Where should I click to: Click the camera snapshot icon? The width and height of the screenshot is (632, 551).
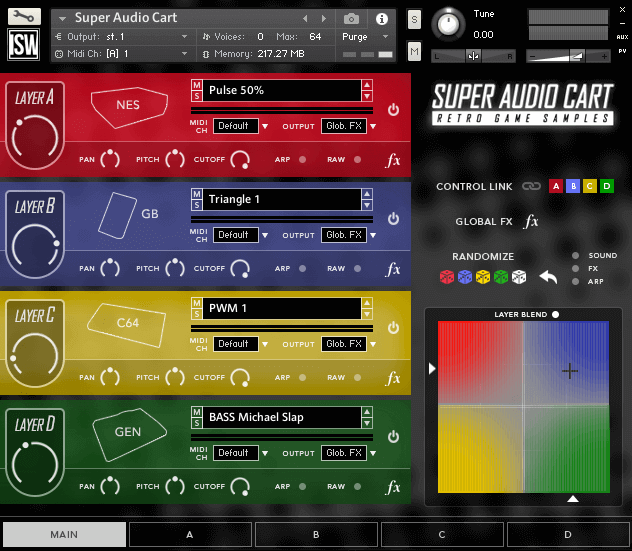coord(351,19)
